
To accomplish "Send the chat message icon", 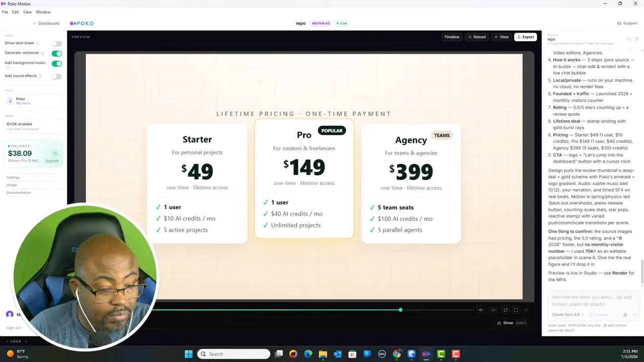I will tap(634, 315).
